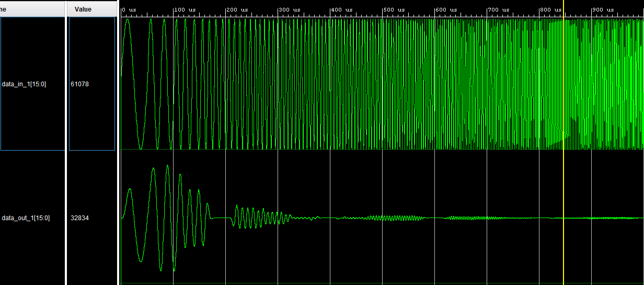The height and width of the screenshot is (285, 644).
Task: Select the data_out_1[15:0] signal name
Action: pos(26,218)
